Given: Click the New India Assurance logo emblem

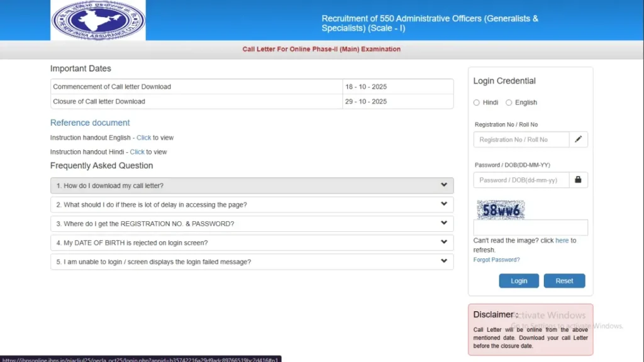Looking at the screenshot, I should (x=97, y=19).
